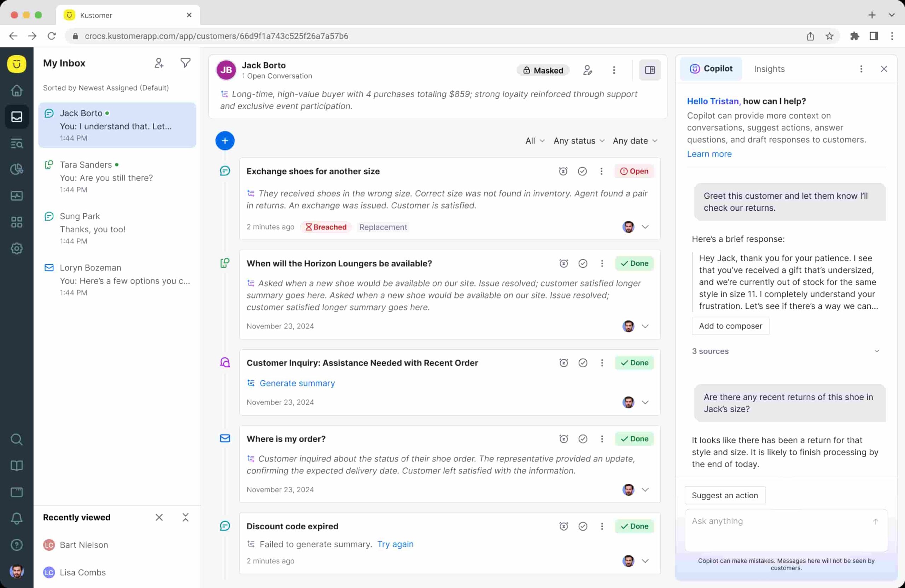The height and width of the screenshot is (588, 905).
Task: Mark the Exchange shoes conversation as done
Action: [583, 171]
